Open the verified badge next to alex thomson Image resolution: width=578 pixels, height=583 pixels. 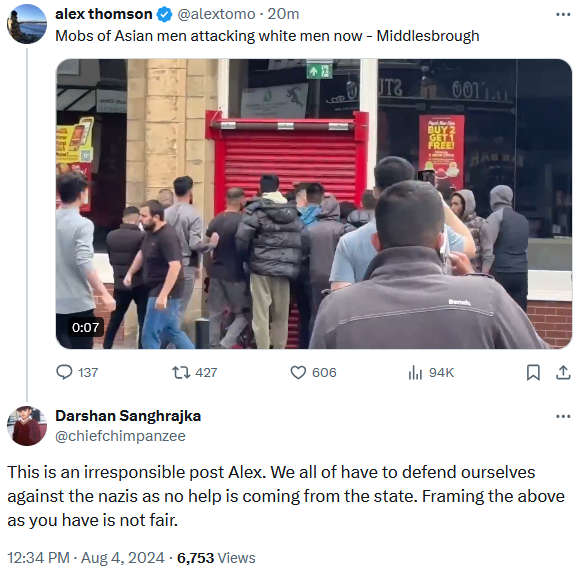tap(165, 15)
